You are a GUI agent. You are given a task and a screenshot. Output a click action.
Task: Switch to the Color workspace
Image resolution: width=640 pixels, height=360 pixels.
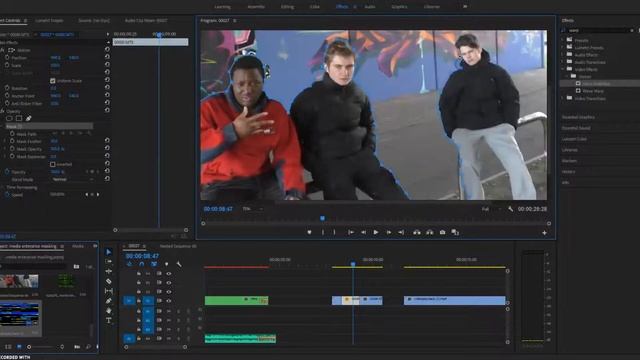[x=314, y=7]
